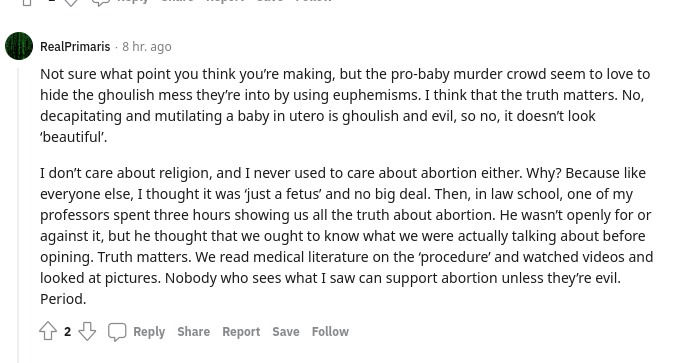Click the '8 hr. ago' timestamp

pos(147,47)
